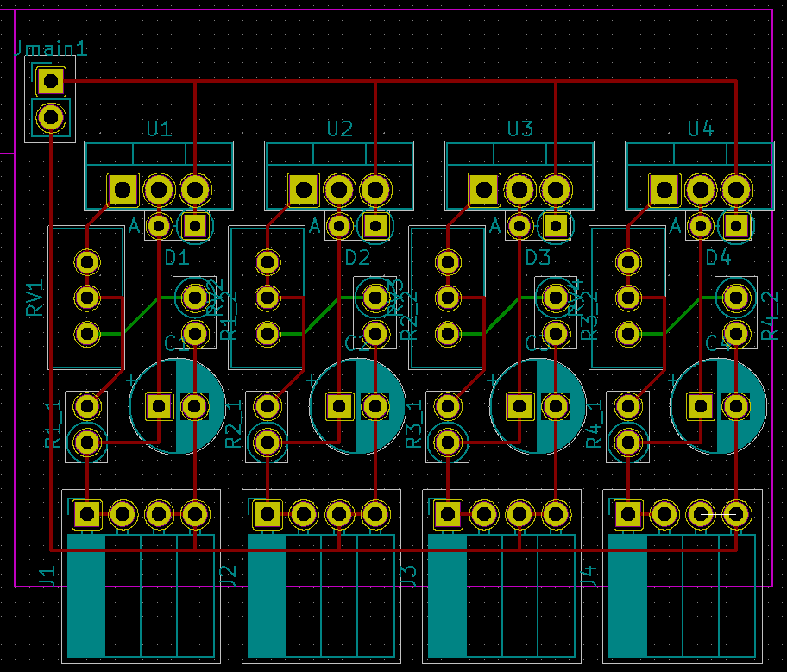787x672 pixels.
Task: Select the D1 diode label
Action: [177, 258]
